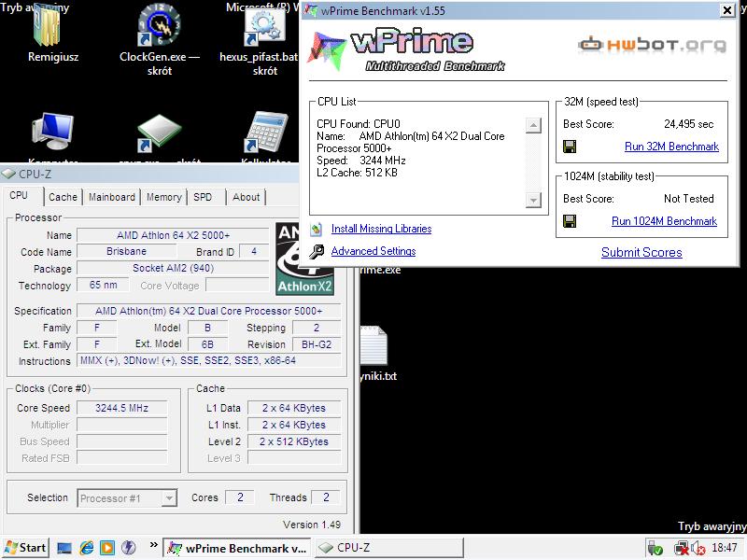Viewport: 747px width, 560px height.
Task: Click the save icon under 32M speed test
Action: pyautogui.click(x=570, y=147)
